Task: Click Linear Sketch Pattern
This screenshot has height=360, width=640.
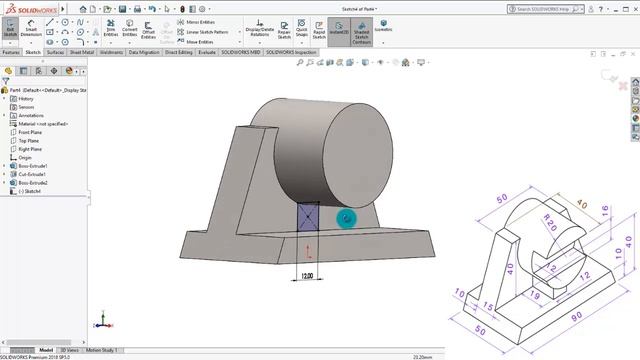Action: tap(203, 32)
